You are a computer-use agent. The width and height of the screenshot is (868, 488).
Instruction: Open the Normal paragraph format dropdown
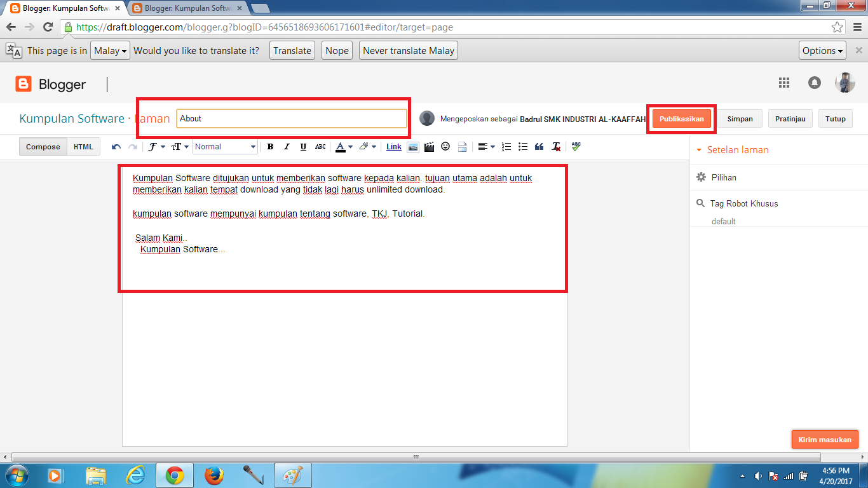point(225,147)
